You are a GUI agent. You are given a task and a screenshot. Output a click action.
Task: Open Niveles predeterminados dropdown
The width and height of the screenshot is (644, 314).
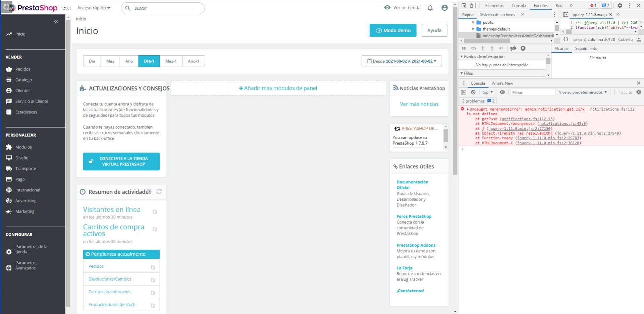pyautogui.click(x=583, y=92)
